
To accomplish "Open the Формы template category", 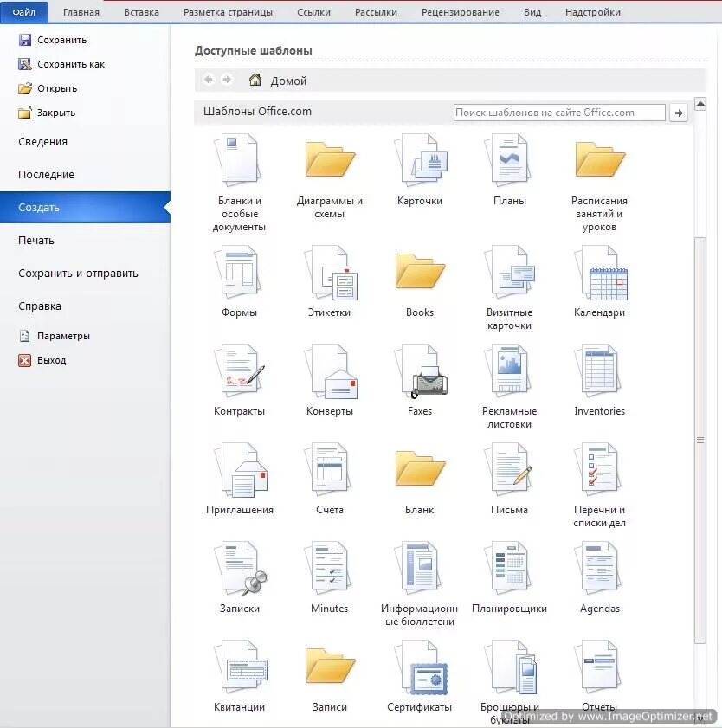I will [239, 280].
